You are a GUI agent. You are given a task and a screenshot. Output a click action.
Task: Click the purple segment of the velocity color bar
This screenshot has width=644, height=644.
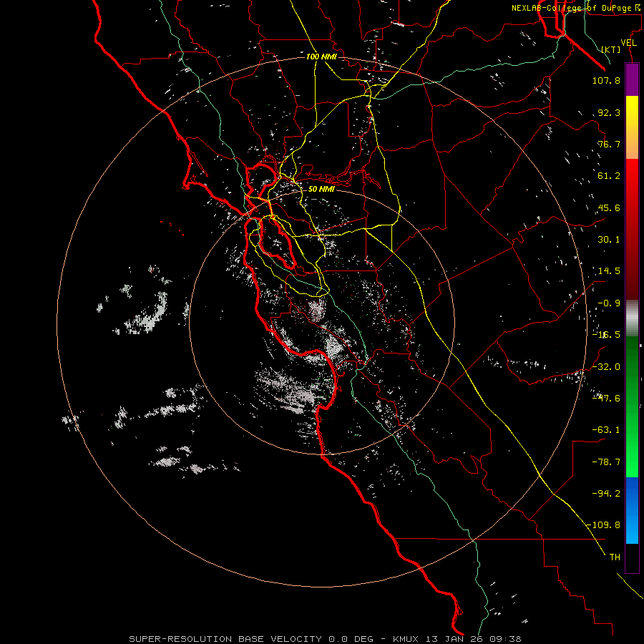click(632, 79)
